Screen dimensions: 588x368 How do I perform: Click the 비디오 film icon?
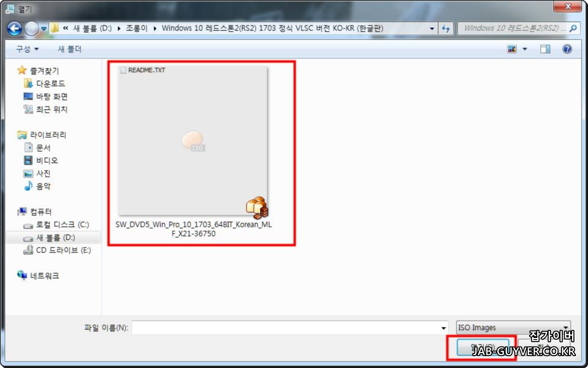[x=28, y=160]
